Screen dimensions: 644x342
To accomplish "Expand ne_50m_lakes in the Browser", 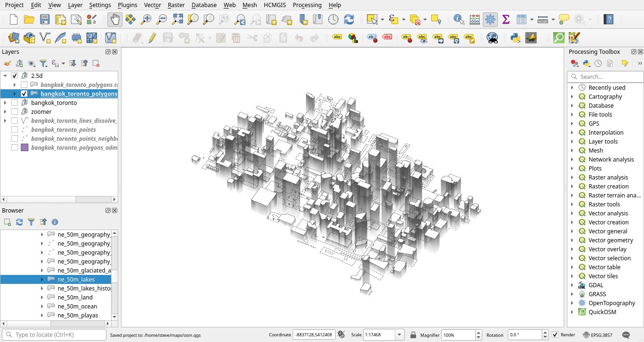I will 42,279.
